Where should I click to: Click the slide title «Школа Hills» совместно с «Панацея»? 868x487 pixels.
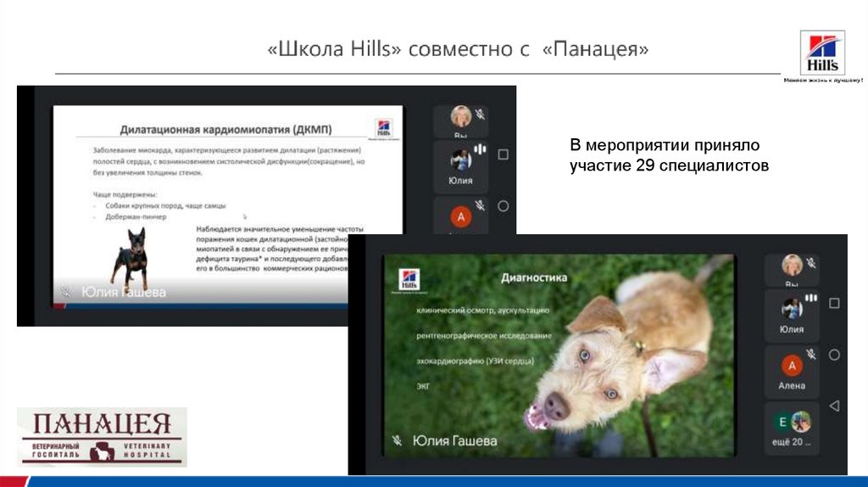tap(457, 48)
